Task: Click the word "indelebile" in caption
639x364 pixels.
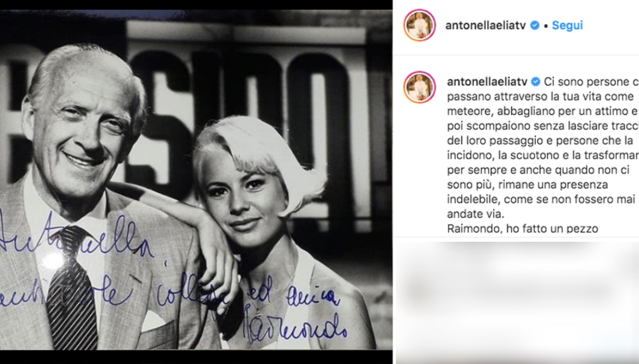Action: click(471, 199)
